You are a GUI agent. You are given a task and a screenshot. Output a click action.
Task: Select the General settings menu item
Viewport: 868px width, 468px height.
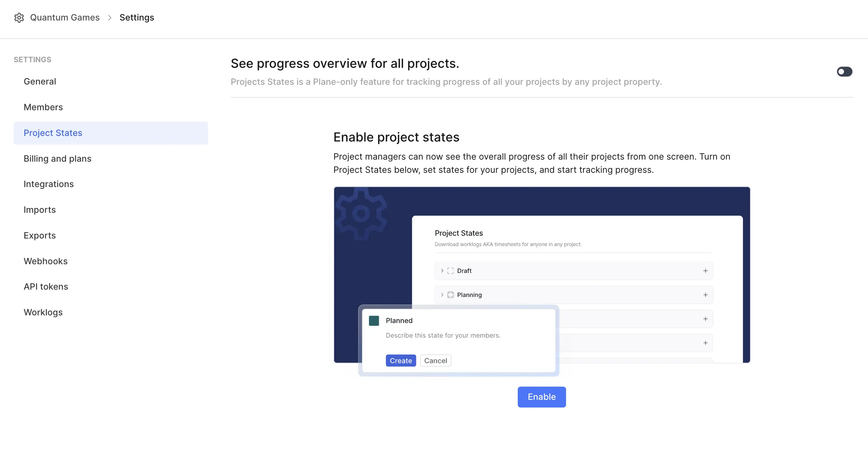click(x=39, y=81)
